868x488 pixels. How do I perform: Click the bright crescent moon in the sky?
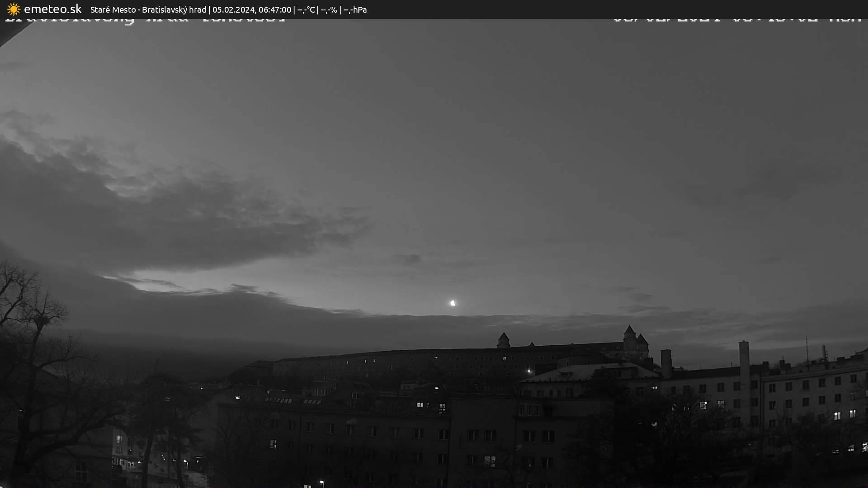[453, 303]
